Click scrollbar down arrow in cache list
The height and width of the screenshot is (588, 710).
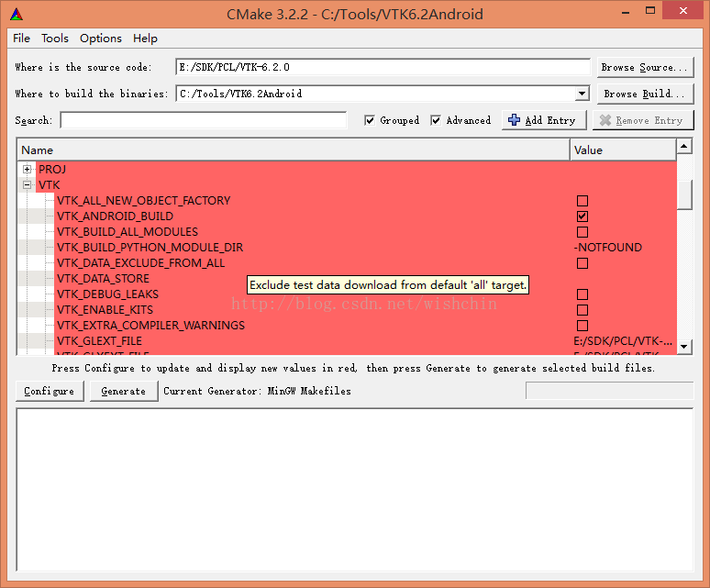pyautogui.click(x=684, y=347)
